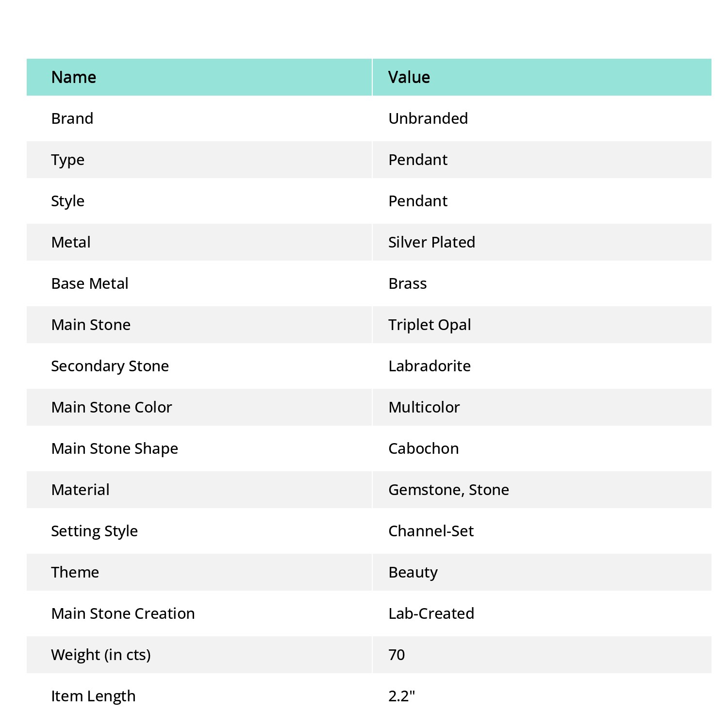Screen dimensions: 728x728
Task: Select the Gemstone, Stone value
Action: 449,490
